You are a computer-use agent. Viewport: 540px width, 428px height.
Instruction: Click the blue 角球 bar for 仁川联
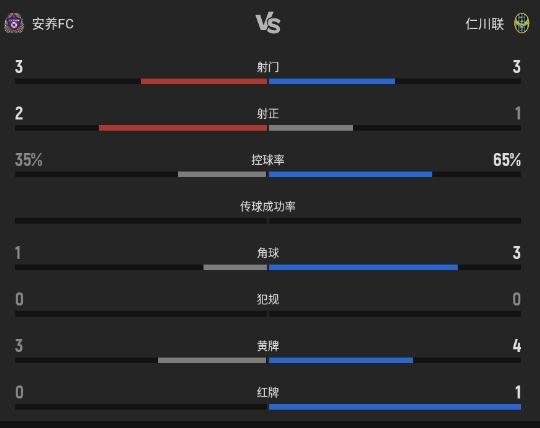(x=363, y=267)
